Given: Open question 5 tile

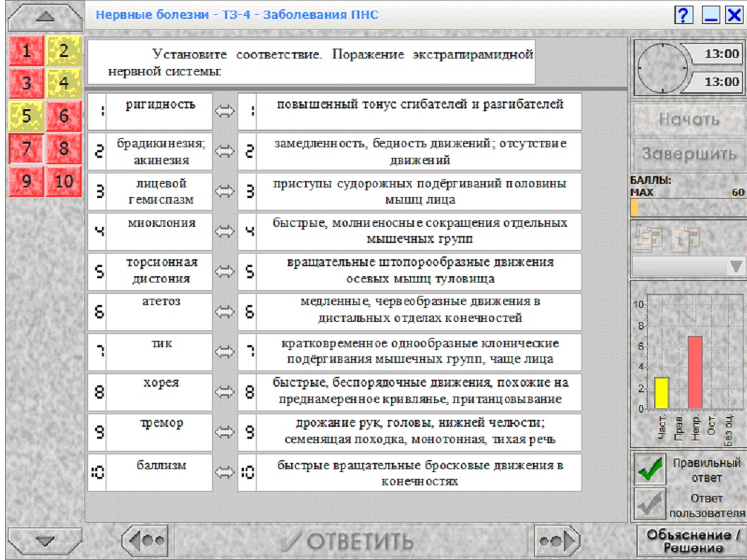Looking at the screenshot, I should pyautogui.click(x=26, y=116).
